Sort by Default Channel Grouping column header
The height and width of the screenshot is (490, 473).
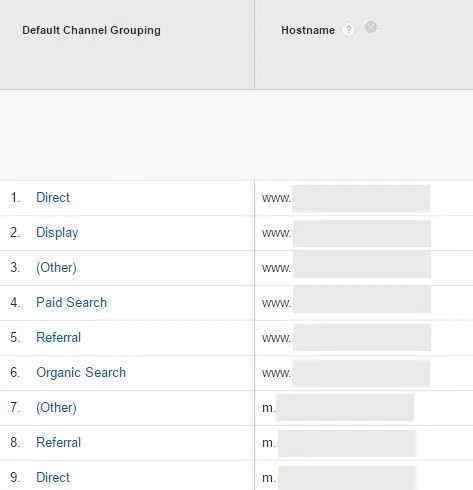(91, 30)
